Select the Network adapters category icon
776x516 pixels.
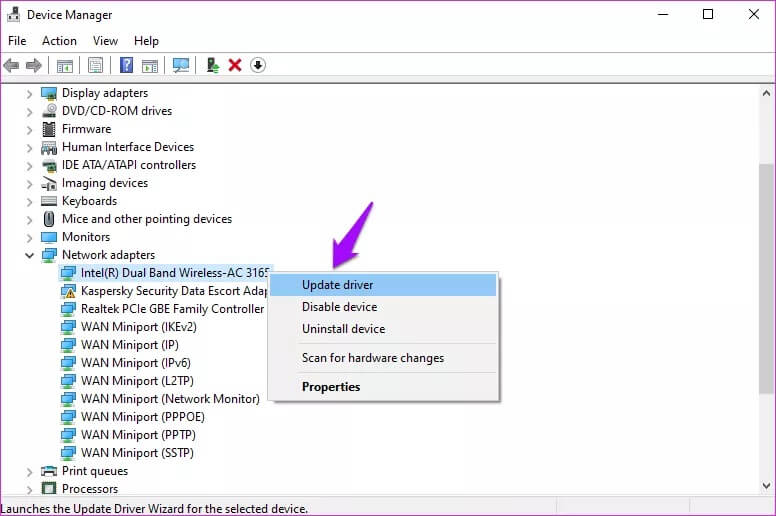(49, 255)
